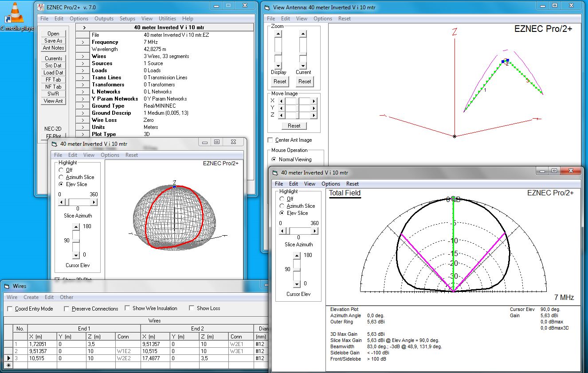
Task: Open the Outputs menu in EZNEC
Action: click(104, 19)
